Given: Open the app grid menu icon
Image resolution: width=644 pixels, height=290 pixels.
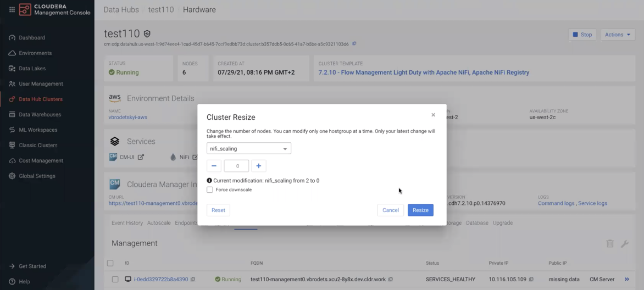Looking at the screenshot, I should coord(12,9).
